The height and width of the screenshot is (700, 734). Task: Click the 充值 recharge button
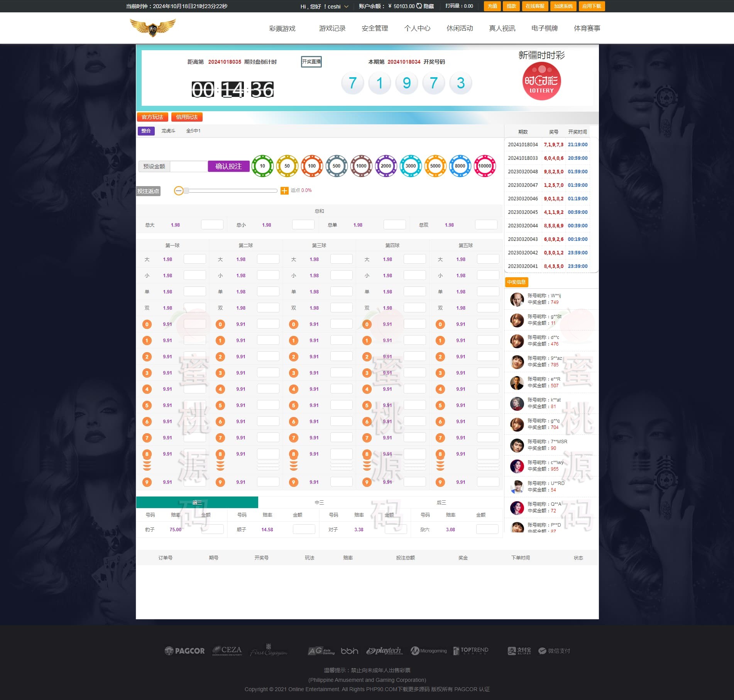coord(492,6)
